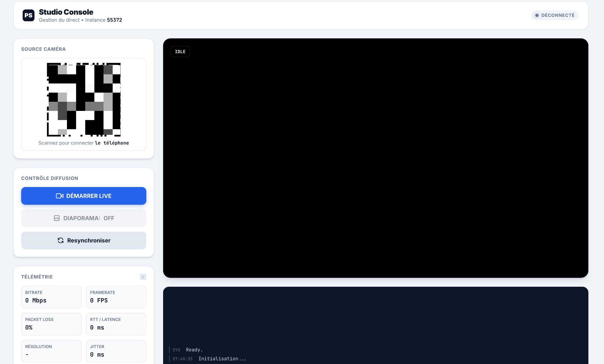Click the image icon on the Diaporama button

(57, 218)
